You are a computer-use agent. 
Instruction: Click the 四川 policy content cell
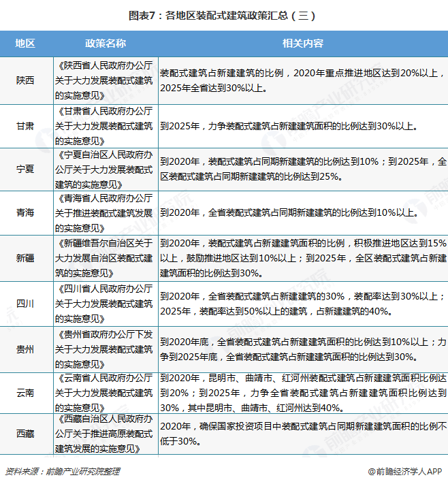[303, 304]
